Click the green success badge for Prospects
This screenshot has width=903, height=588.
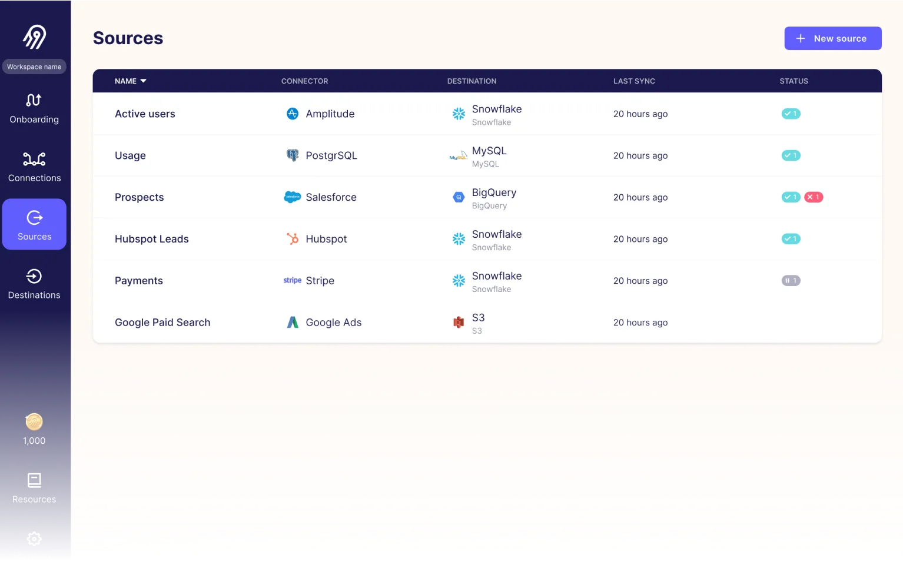click(x=791, y=197)
